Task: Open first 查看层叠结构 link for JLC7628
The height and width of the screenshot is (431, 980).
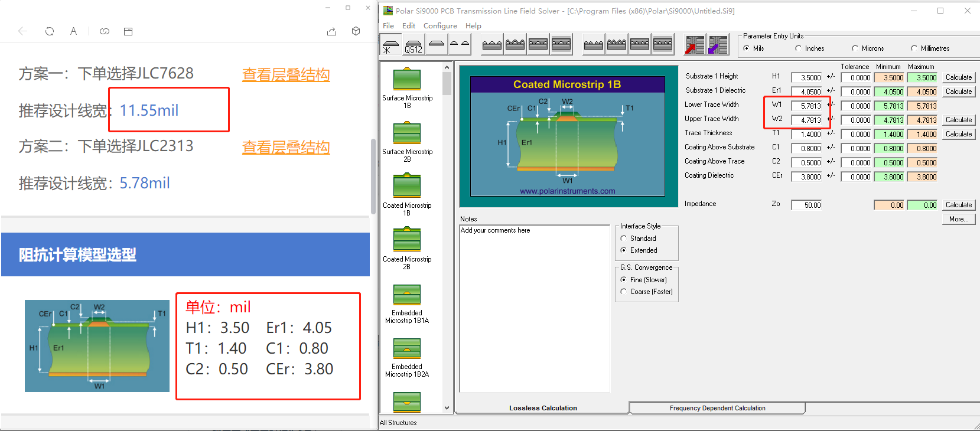Action: 286,75
